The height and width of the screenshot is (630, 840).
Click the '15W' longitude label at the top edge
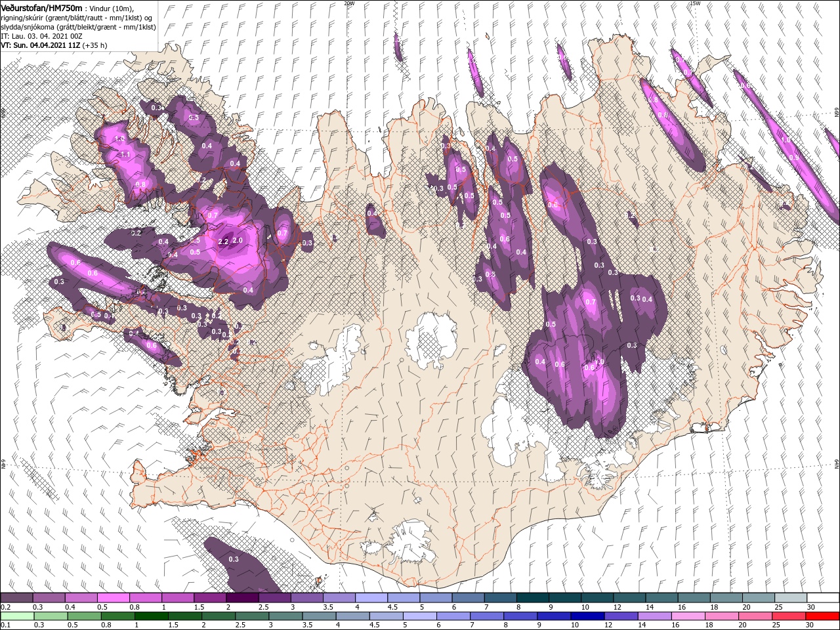pyautogui.click(x=695, y=3)
